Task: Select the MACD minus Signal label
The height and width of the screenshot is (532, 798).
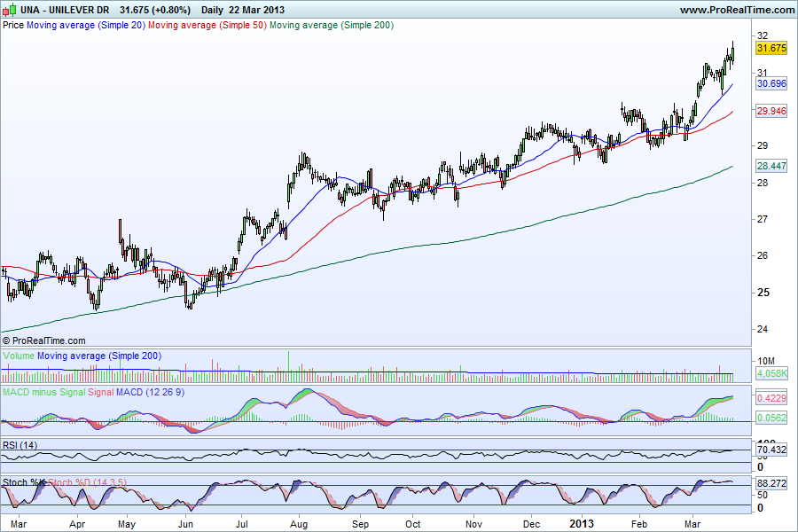Action: click(43, 393)
